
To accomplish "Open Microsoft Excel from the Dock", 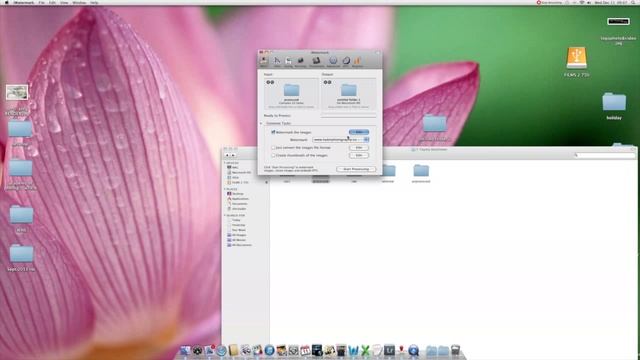I will (365, 351).
